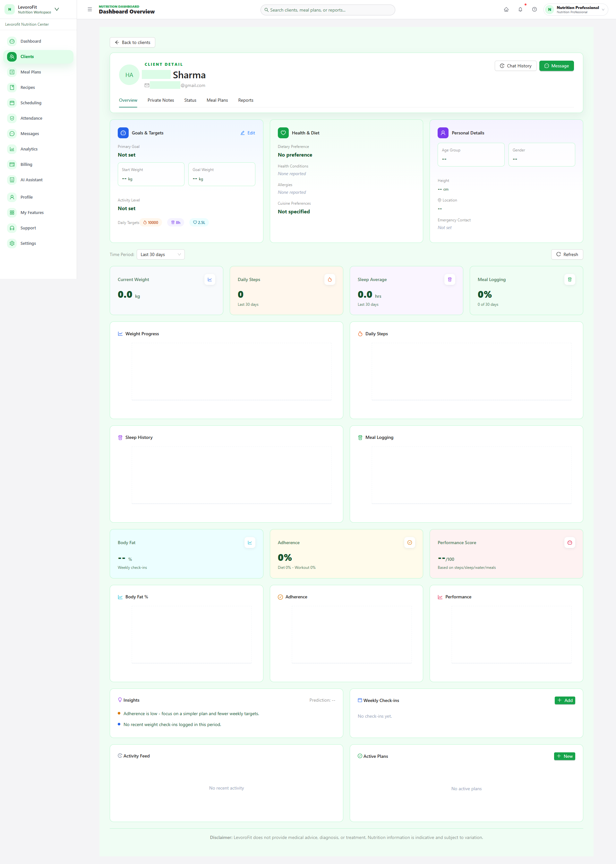
Task: Click the Meal Plans sidebar icon
Action: point(12,72)
